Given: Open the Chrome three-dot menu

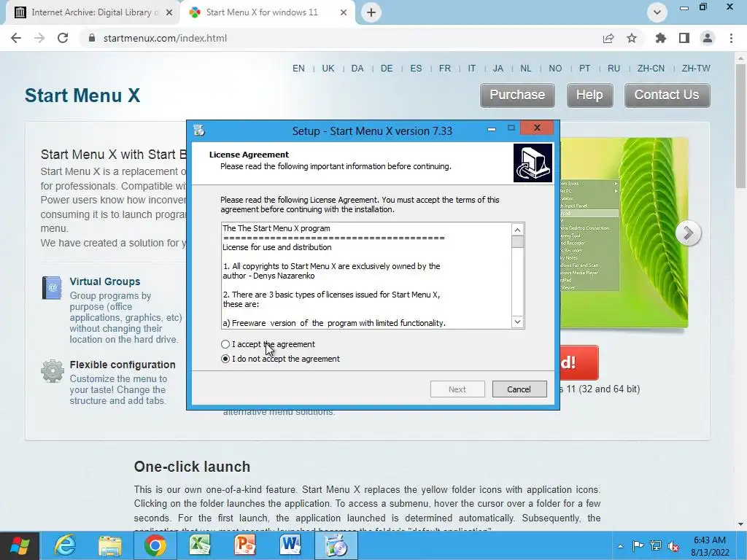Looking at the screenshot, I should (x=731, y=38).
